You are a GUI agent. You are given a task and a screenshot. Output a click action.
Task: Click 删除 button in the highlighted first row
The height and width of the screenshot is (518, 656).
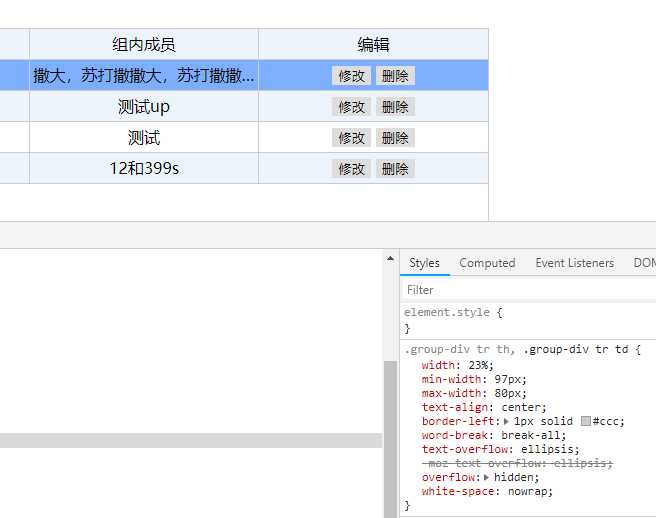(395, 76)
